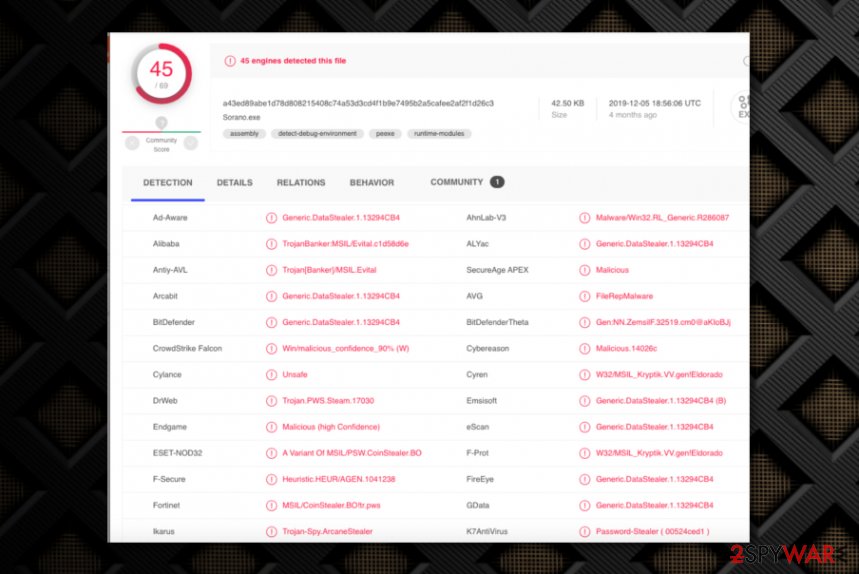Click the Cylance 'Unsafe' result
859x574 pixels.
[295, 375]
